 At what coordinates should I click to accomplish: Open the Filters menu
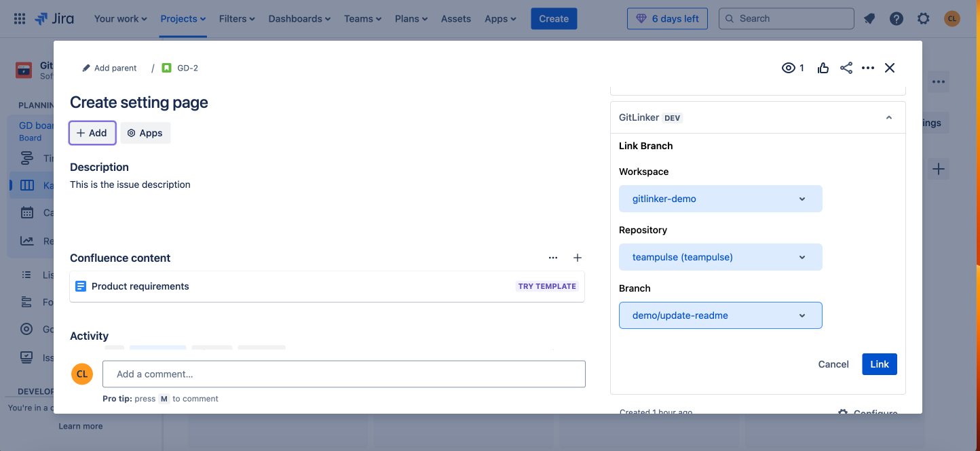233,18
